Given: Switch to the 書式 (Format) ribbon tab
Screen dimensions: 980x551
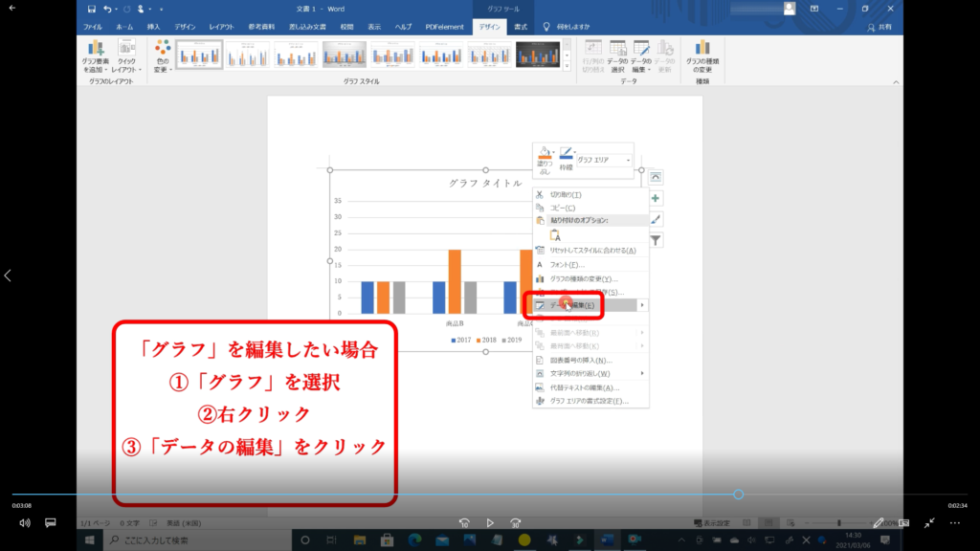Looking at the screenshot, I should click(520, 27).
